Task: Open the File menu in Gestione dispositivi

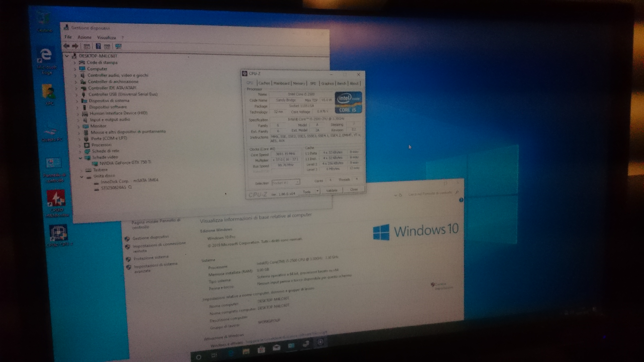Action: coord(68,37)
